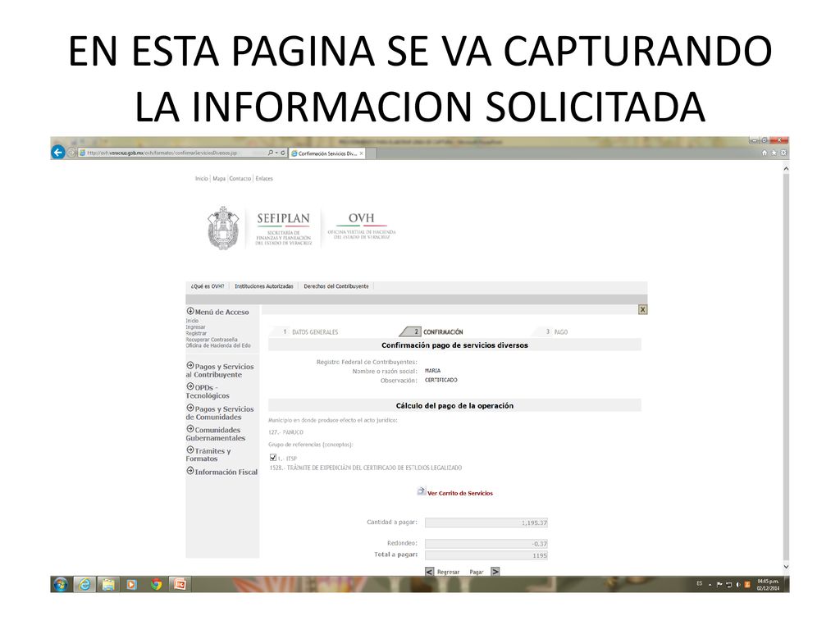Screen dimensions: 840x630
Task: Open the Mapa link at page top
Action: click(x=219, y=178)
